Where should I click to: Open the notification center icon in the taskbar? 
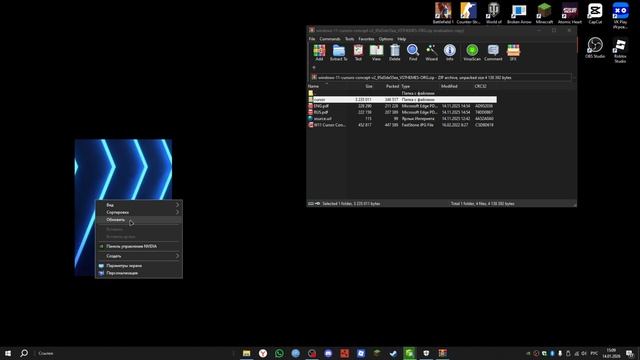pos(630,353)
